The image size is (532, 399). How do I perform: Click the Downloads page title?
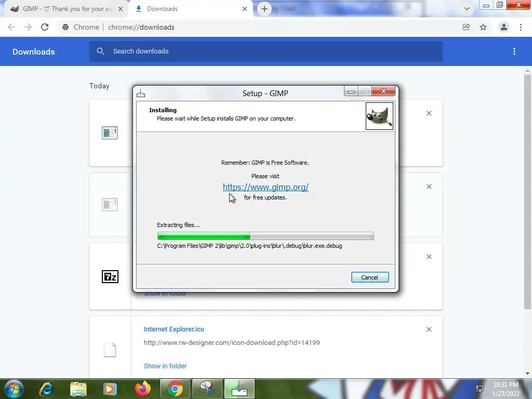pos(34,51)
